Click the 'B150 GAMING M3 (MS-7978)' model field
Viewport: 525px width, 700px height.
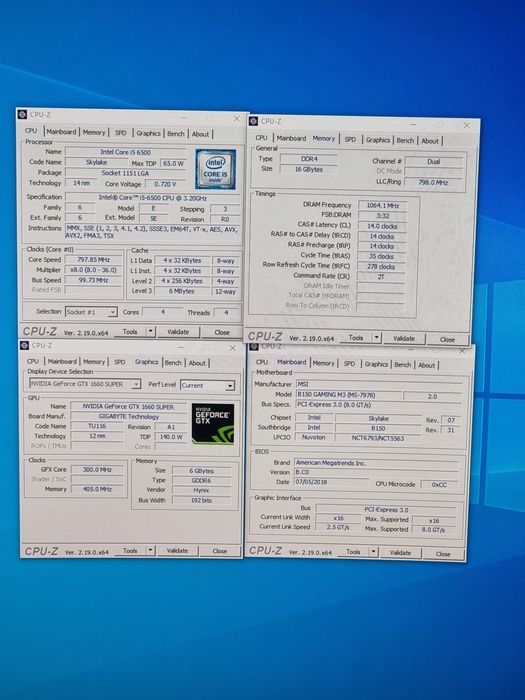click(x=349, y=395)
